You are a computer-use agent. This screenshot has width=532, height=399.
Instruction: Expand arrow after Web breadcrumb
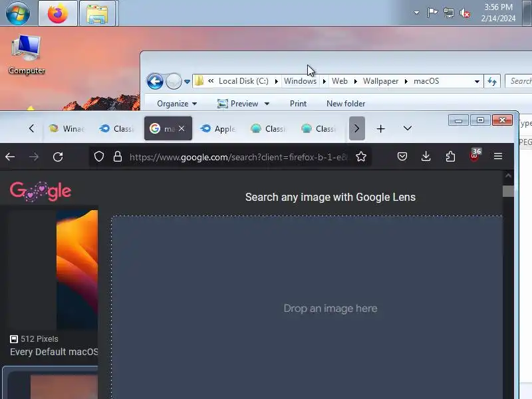pos(355,81)
